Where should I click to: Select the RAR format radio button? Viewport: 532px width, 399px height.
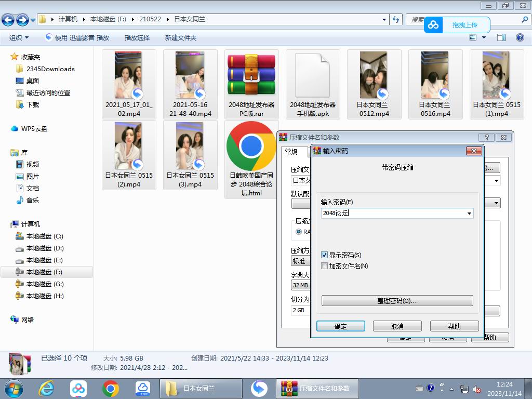(299, 232)
